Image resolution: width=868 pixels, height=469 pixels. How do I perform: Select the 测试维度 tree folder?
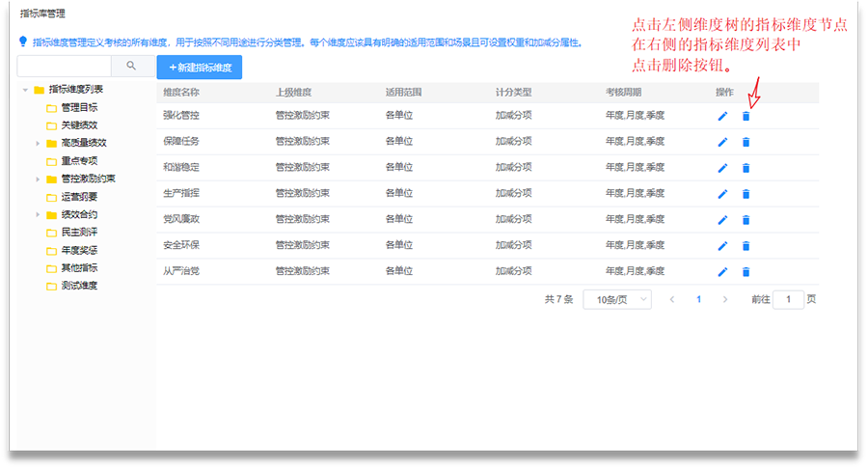pyautogui.click(x=78, y=286)
